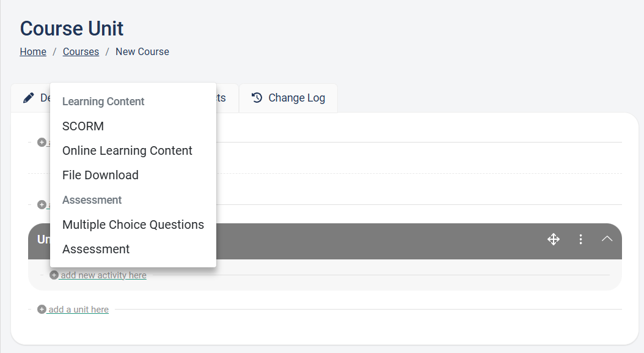Select Multiple Choice Questions option
Image resolution: width=644 pixels, height=353 pixels.
coord(133,225)
